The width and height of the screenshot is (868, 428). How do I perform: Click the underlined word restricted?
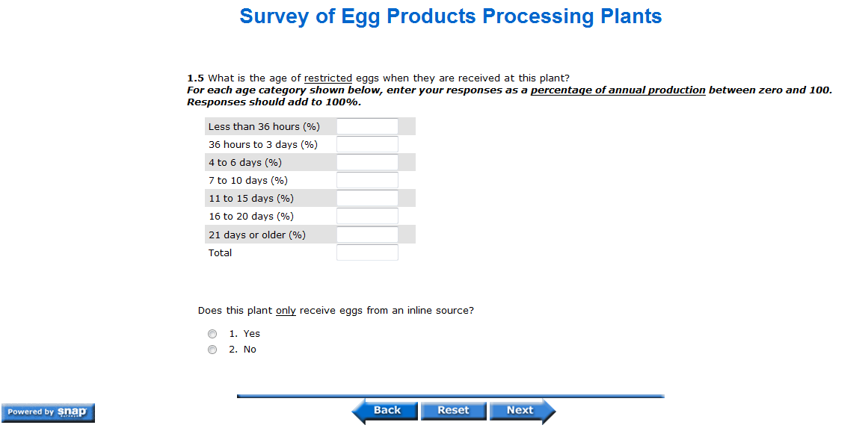tap(327, 78)
